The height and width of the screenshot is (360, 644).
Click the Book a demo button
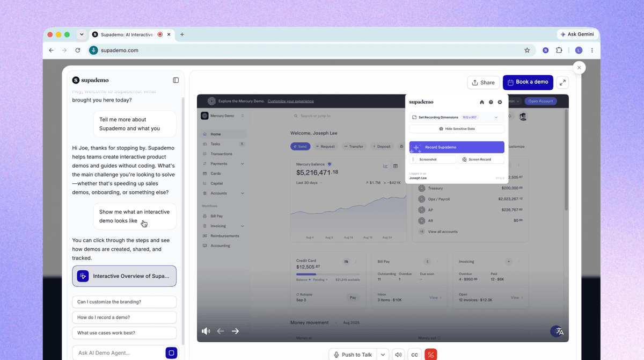point(528,82)
